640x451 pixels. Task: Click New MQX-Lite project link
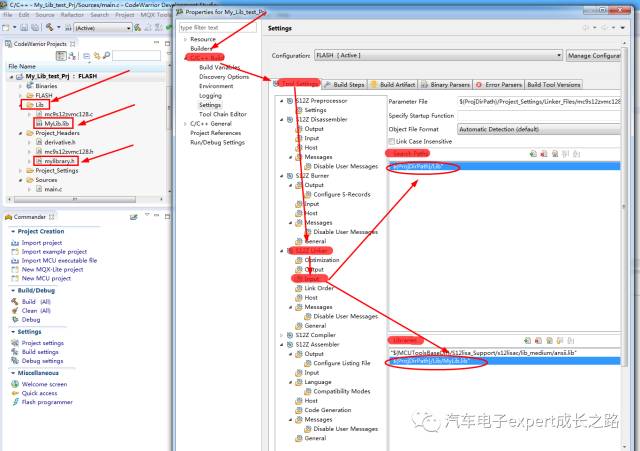[52, 270]
